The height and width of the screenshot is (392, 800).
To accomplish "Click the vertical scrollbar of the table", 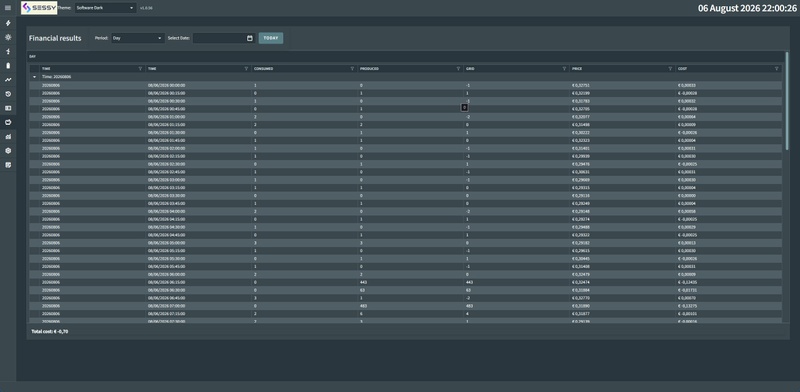I will point(787,102).
